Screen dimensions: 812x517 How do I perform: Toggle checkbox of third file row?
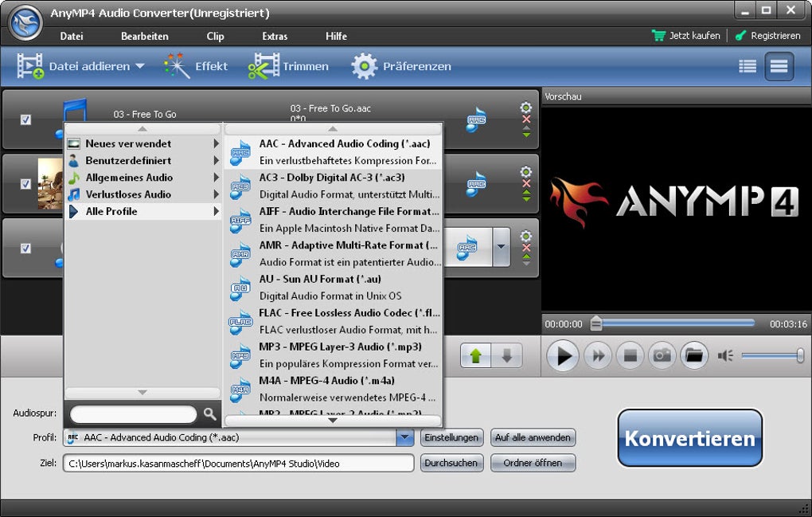[25, 248]
